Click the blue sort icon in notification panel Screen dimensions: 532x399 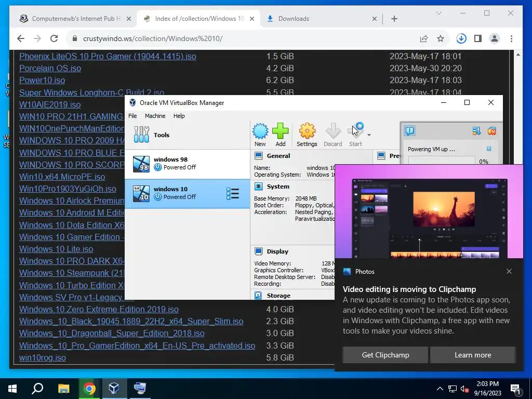pos(476,130)
